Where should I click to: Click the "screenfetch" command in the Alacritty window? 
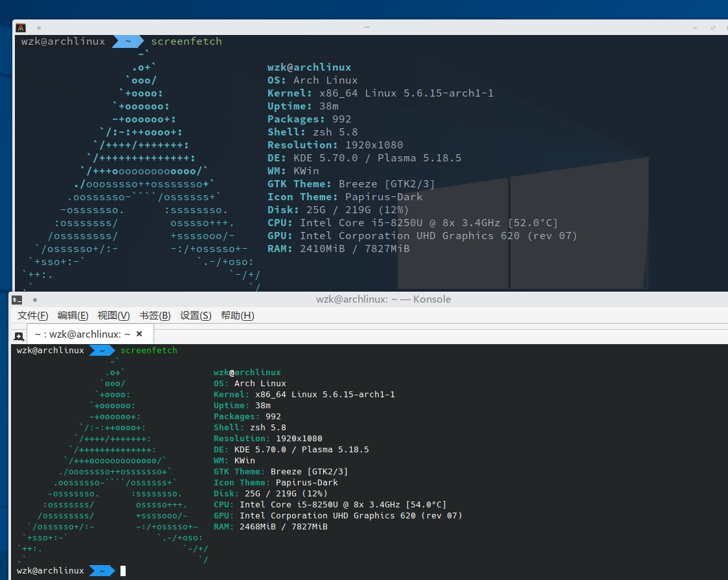[x=186, y=41]
